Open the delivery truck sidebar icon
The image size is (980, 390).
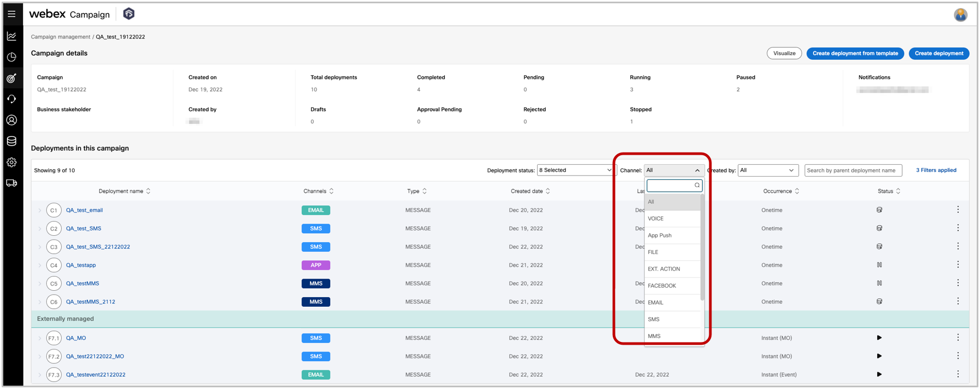point(12,183)
